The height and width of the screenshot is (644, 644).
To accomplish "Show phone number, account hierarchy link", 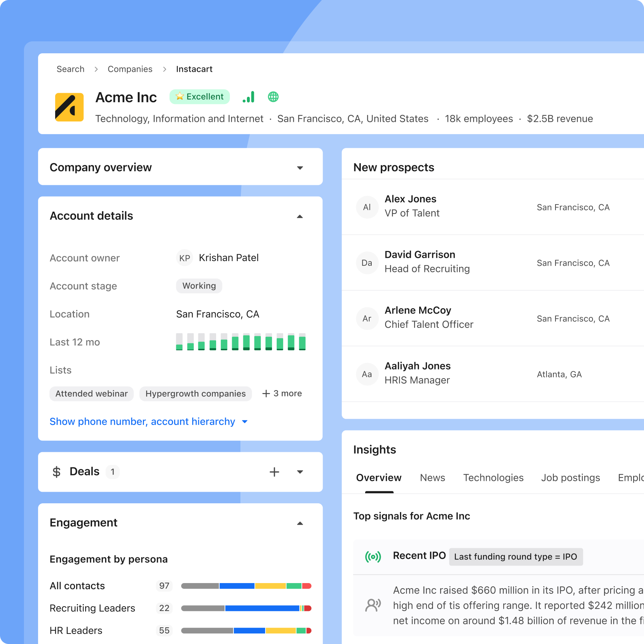I will (x=143, y=421).
